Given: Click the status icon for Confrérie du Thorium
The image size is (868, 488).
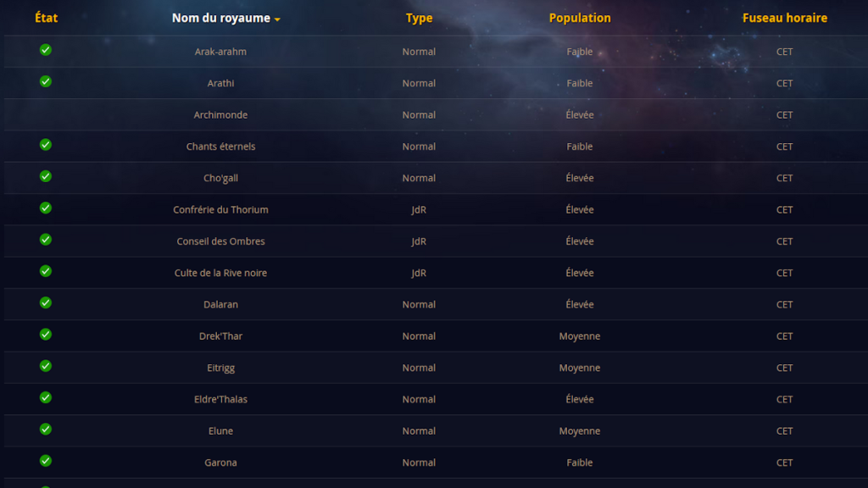Looking at the screenshot, I should 46,208.
